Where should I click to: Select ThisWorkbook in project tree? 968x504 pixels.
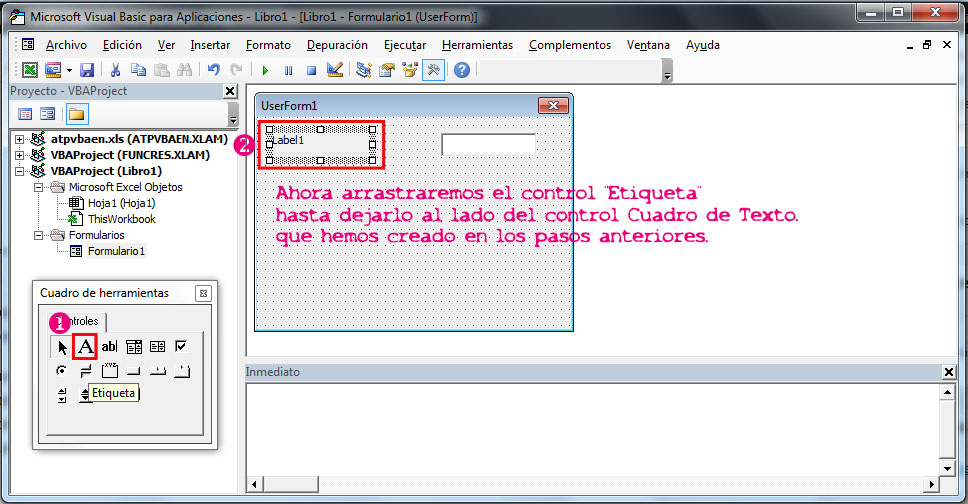(x=122, y=219)
